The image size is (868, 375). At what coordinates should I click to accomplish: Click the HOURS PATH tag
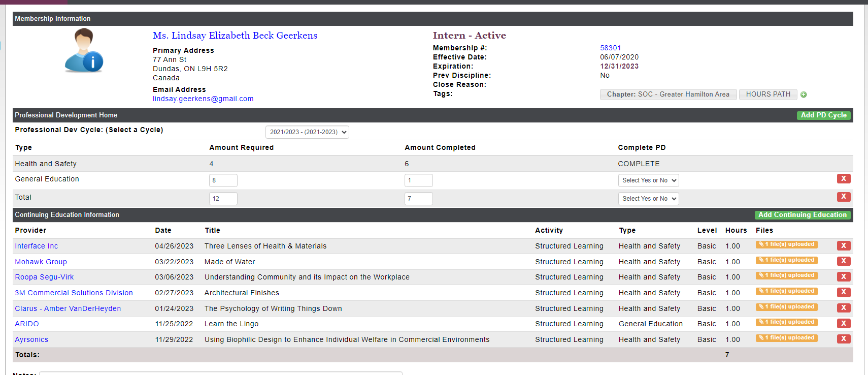click(768, 95)
